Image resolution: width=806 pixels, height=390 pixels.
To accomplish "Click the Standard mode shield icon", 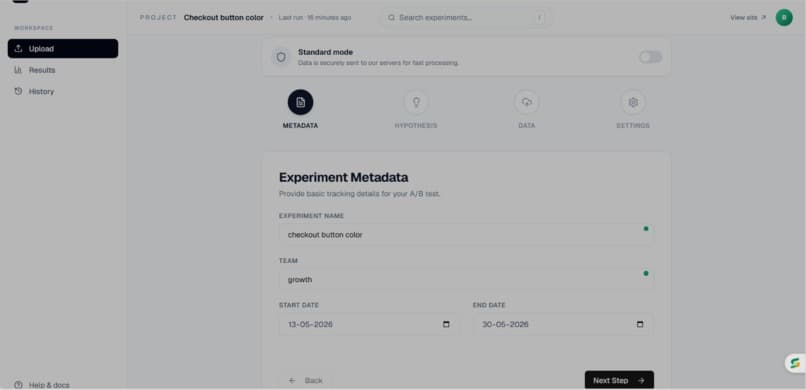I will pos(281,57).
